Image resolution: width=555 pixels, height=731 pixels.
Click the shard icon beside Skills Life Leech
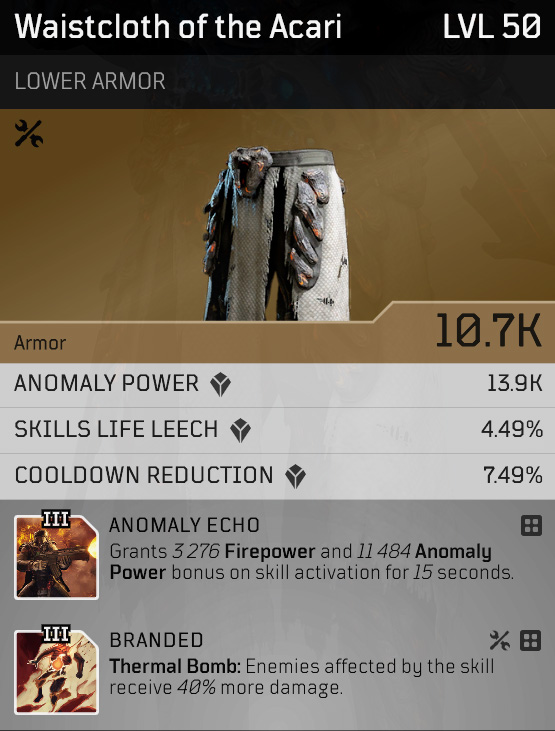[241, 430]
